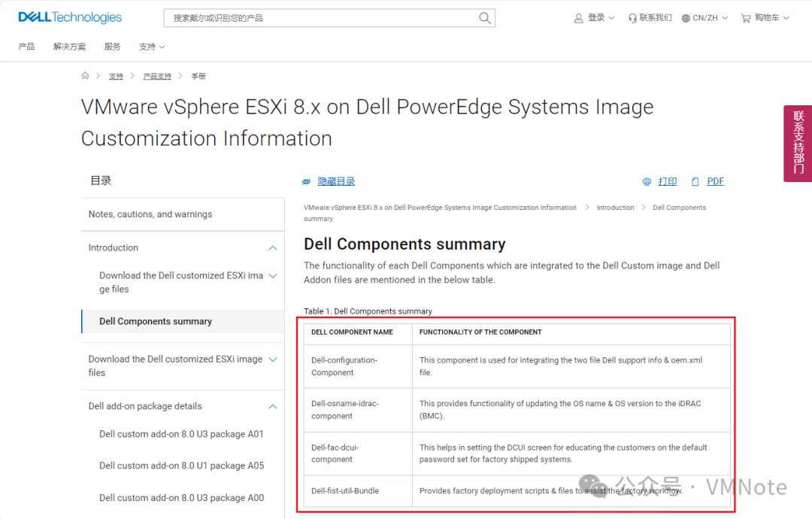
Task: Open the 支持 navigation dropdown
Action: point(151,47)
